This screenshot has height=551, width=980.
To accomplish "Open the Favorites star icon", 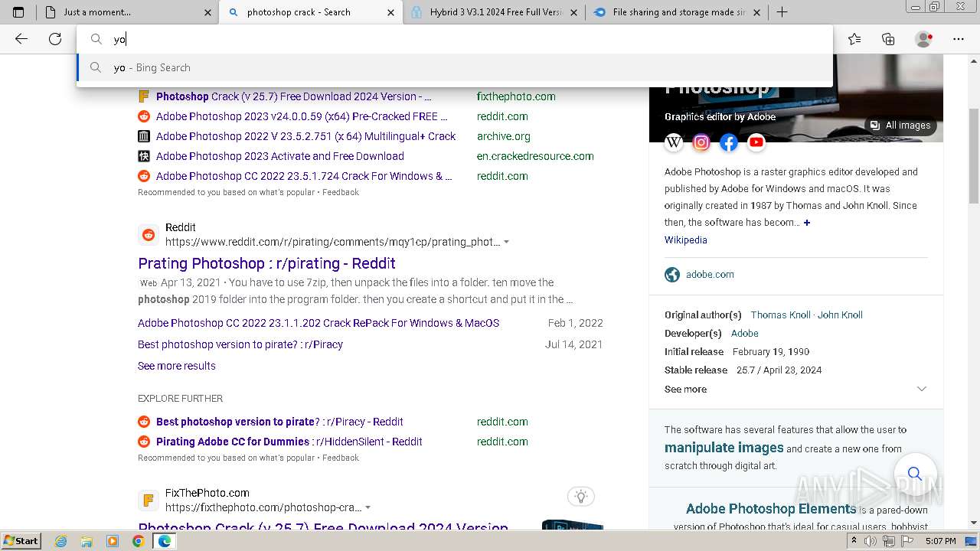I will point(854,39).
